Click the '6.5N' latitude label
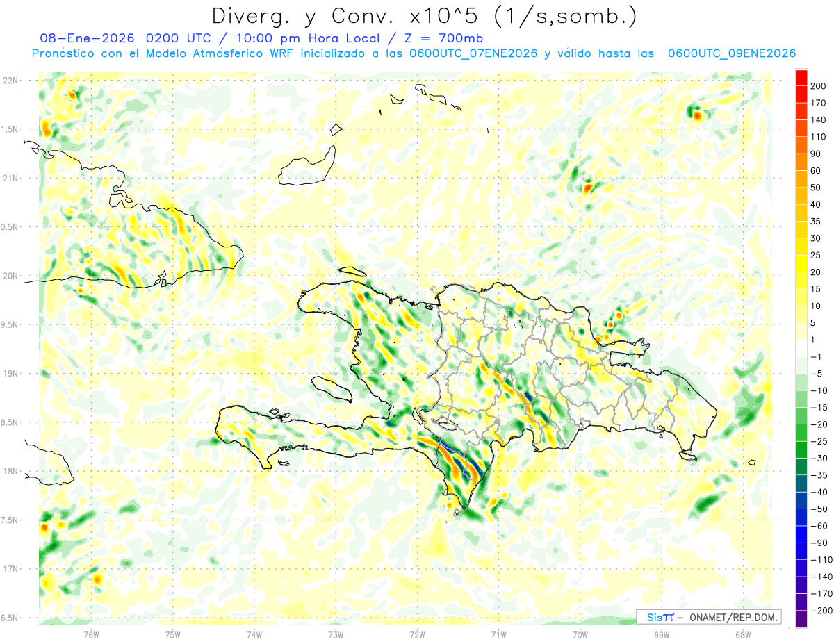The image size is (834, 644). click(10, 618)
